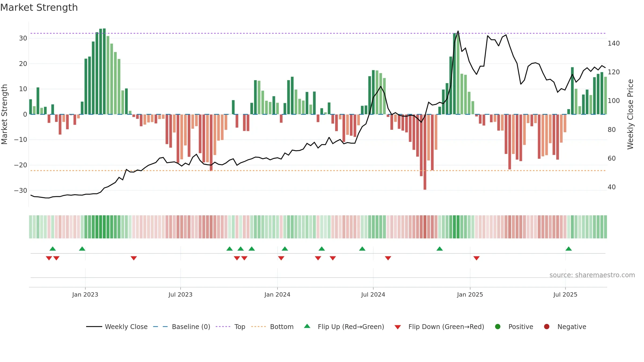Click the −10 tick on the left axis

(x=21, y=140)
